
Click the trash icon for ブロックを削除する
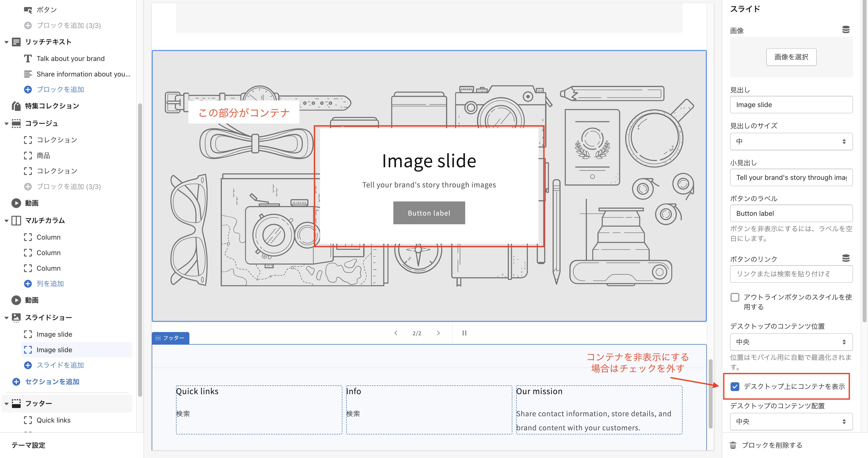pos(733,445)
